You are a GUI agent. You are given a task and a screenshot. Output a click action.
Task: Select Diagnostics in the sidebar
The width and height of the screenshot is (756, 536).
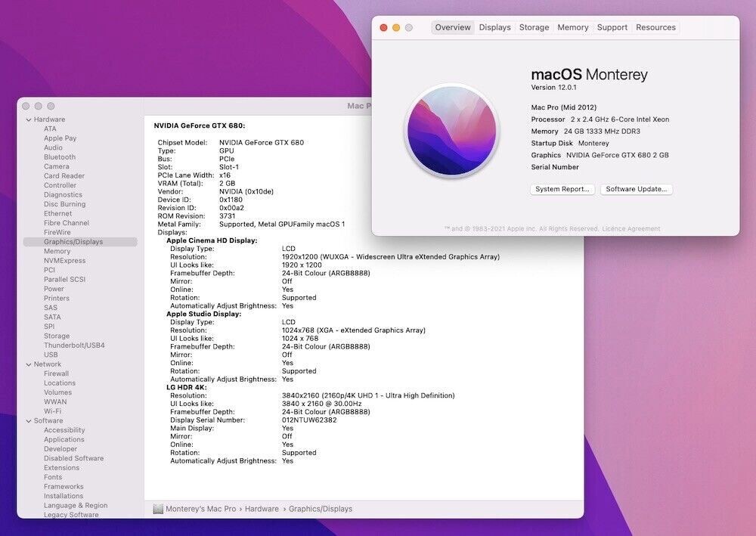coord(64,195)
